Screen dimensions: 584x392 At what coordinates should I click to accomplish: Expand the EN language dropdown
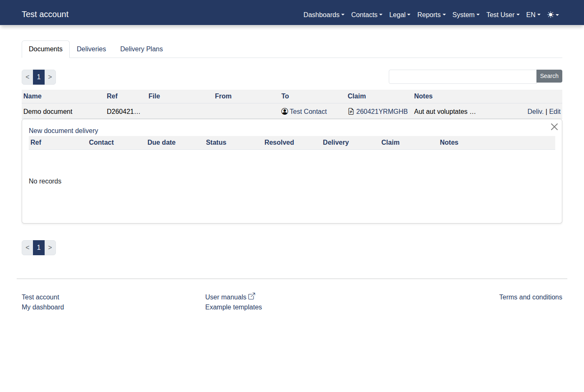pos(533,15)
